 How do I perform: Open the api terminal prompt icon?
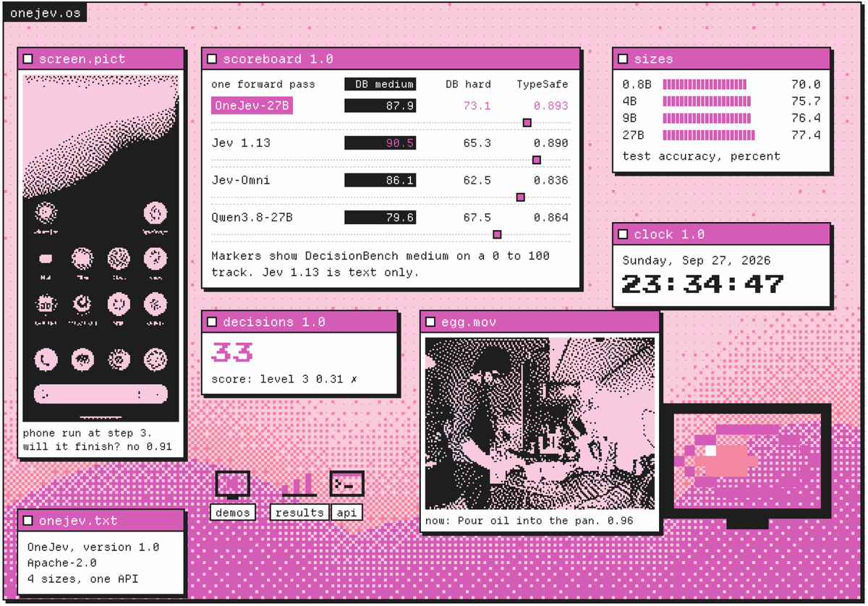[346, 484]
